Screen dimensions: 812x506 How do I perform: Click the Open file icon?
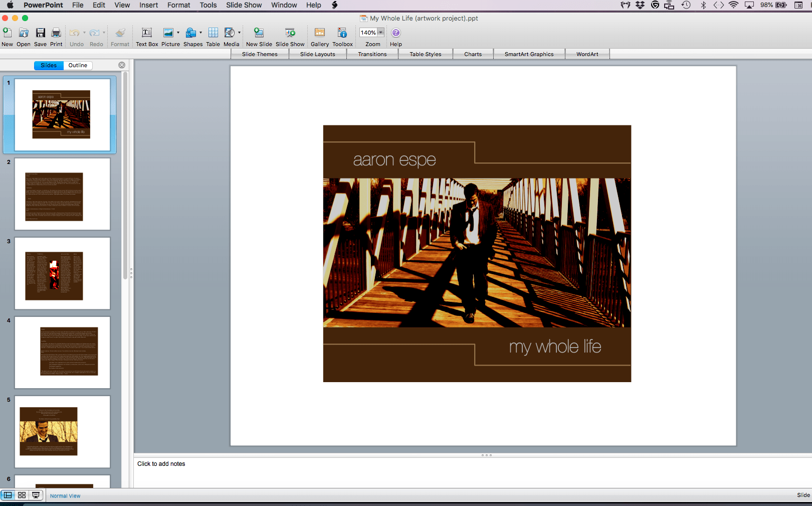pyautogui.click(x=24, y=33)
